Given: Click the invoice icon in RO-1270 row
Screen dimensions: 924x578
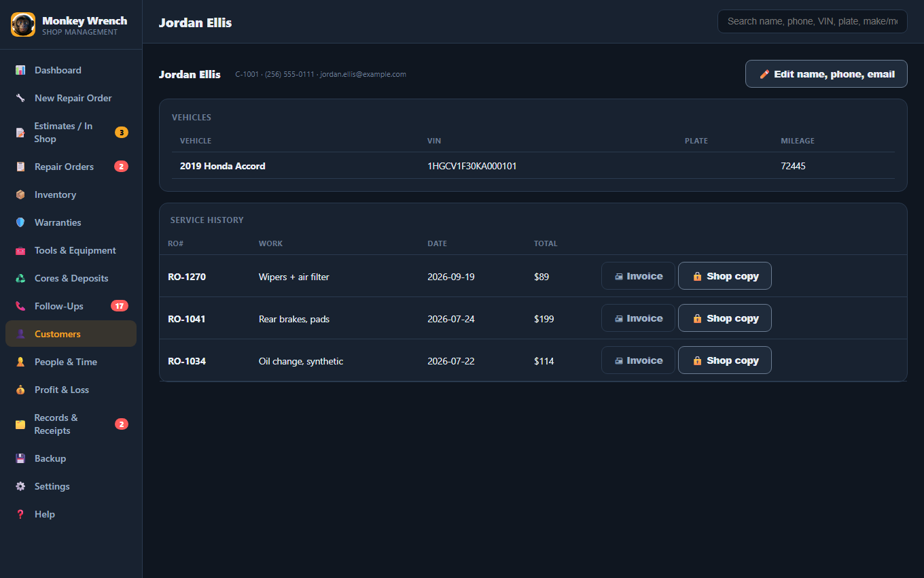Looking at the screenshot, I should click(619, 277).
